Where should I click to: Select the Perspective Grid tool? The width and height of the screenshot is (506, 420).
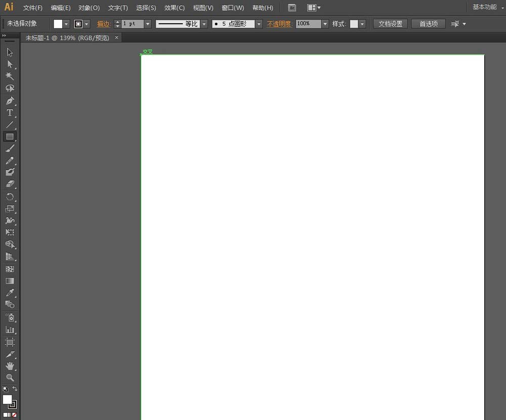pos(10,257)
